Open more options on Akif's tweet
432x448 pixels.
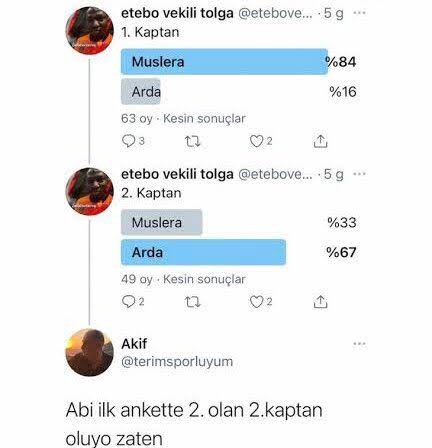(x=359, y=344)
